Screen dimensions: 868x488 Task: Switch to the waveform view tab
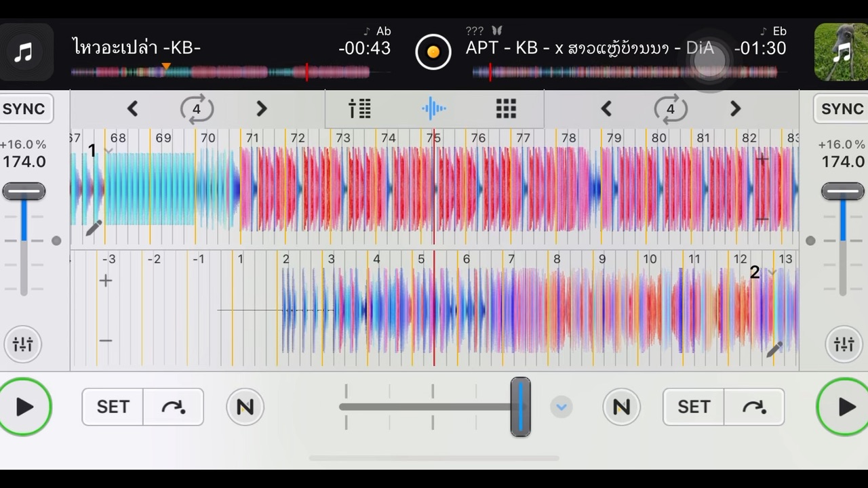click(x=434, y=108)
